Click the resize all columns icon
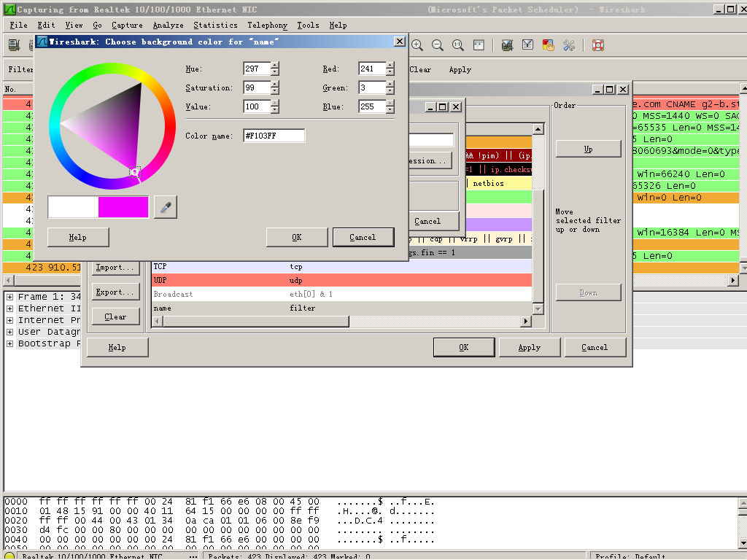This screenshot has width=747, height=560. coord(479,45)
